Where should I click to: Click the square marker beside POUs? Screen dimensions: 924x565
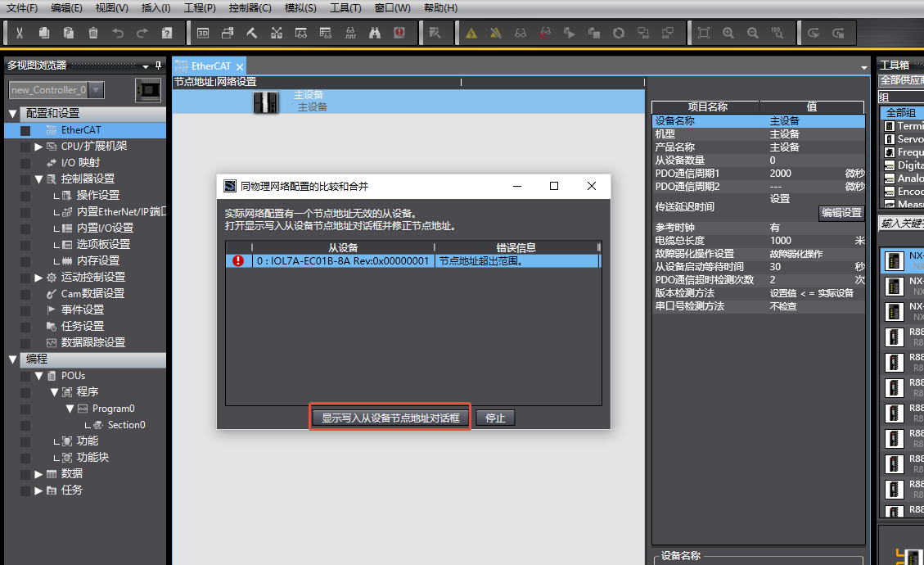[x=25, y=376]
